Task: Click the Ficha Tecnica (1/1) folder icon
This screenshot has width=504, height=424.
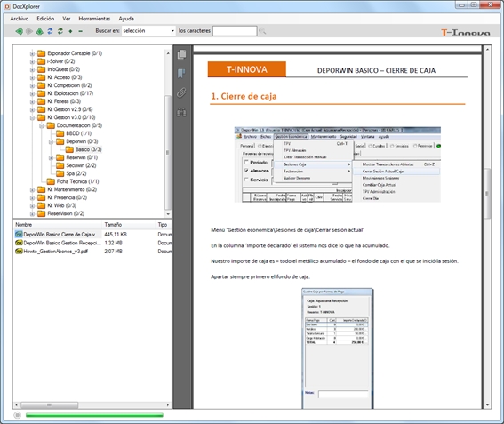Action: point(51,181)
